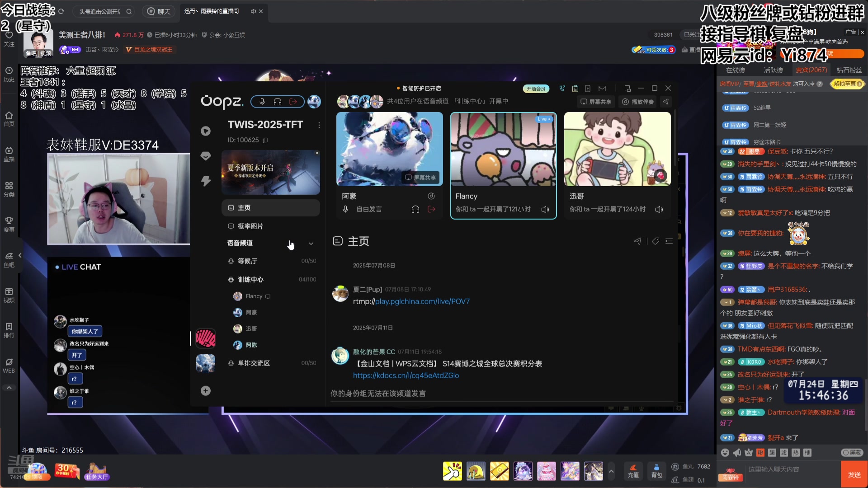Viewport: 868px width, 488px height.
Task: Click the 夏季新版本开启 banner thumbnail
Action: pyautogui.click(x=270, y=172)
